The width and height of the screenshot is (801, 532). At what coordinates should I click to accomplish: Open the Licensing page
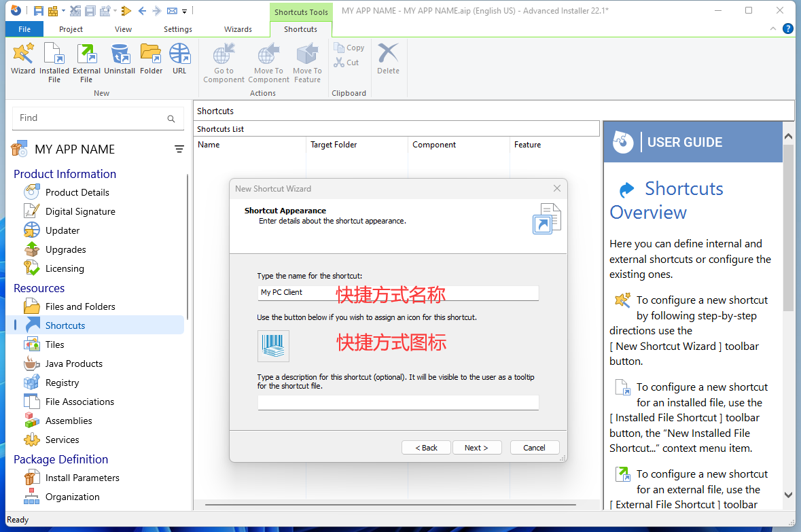tap(65, 268)
